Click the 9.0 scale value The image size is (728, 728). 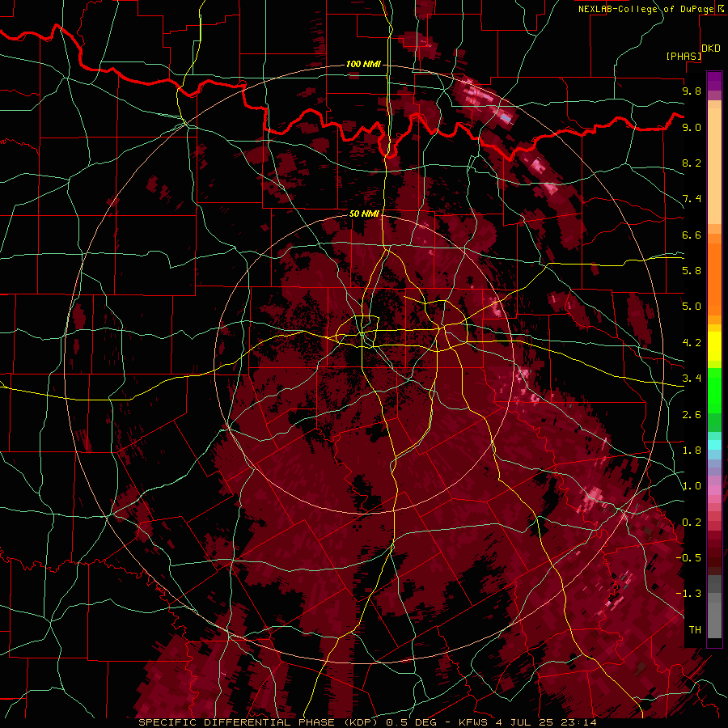coord(692,127)
